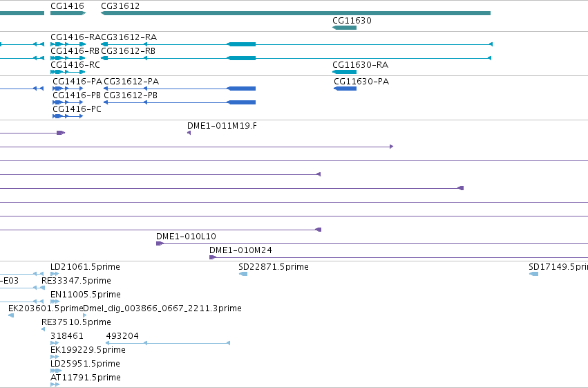Open the CG1416-RB transcript label
Image resolution: width=588 pixels, height=388 pixels.
pyautogui.click(x=75, y=51)
